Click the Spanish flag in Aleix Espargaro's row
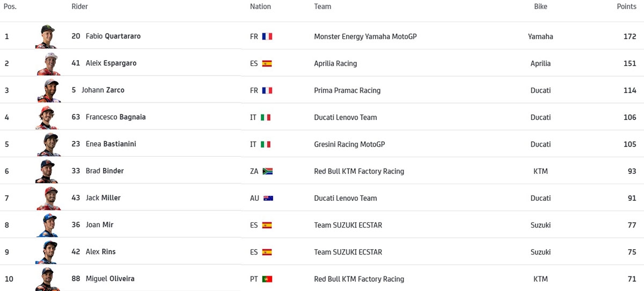Image resolution: width=644 pixels, height=291 pixels. click(267, 63)
